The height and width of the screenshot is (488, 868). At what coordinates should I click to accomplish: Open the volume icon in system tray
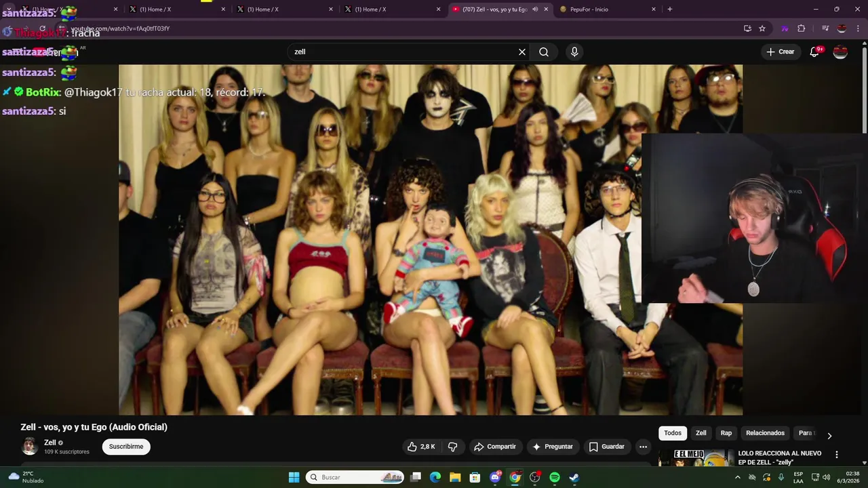pos(827,477)
